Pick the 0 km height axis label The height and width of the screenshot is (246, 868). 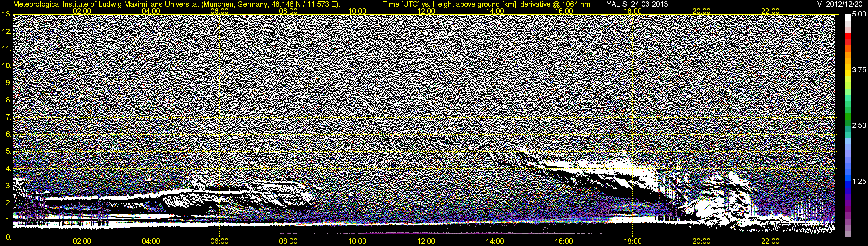[8, 238]
